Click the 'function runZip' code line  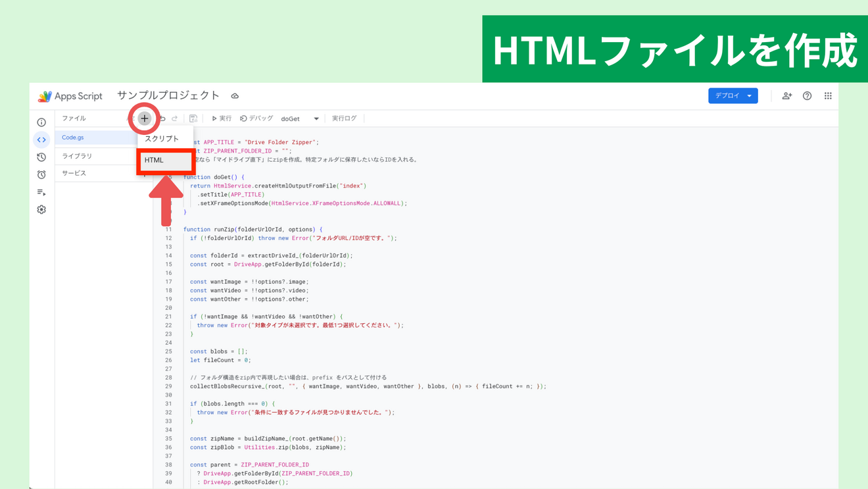coord(253,230)
